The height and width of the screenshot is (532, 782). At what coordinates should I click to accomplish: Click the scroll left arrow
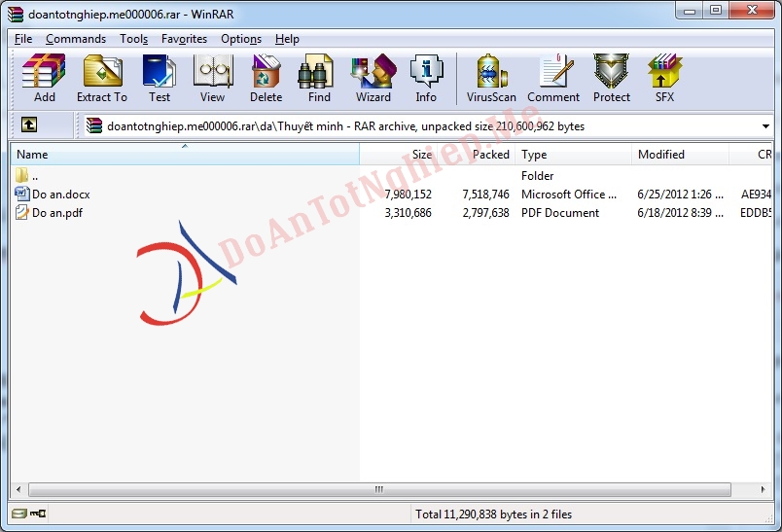tap(18, 489)
